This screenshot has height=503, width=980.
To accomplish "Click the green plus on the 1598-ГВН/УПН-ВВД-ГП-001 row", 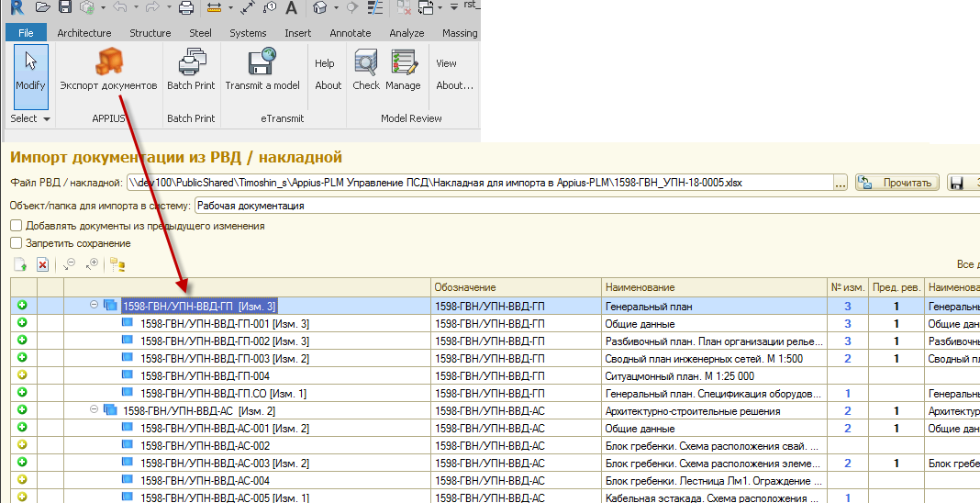I will tap(22, 323).
